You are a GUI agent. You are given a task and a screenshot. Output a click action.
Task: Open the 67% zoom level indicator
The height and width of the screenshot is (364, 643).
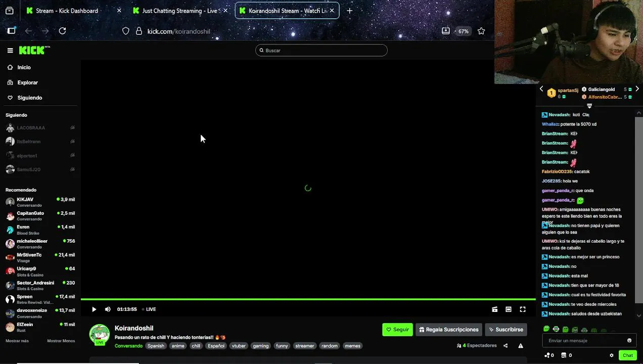pos(464,31)
